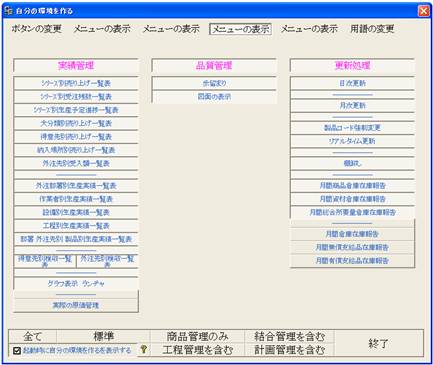Click the 品質管理 header button

coord(214,65)
